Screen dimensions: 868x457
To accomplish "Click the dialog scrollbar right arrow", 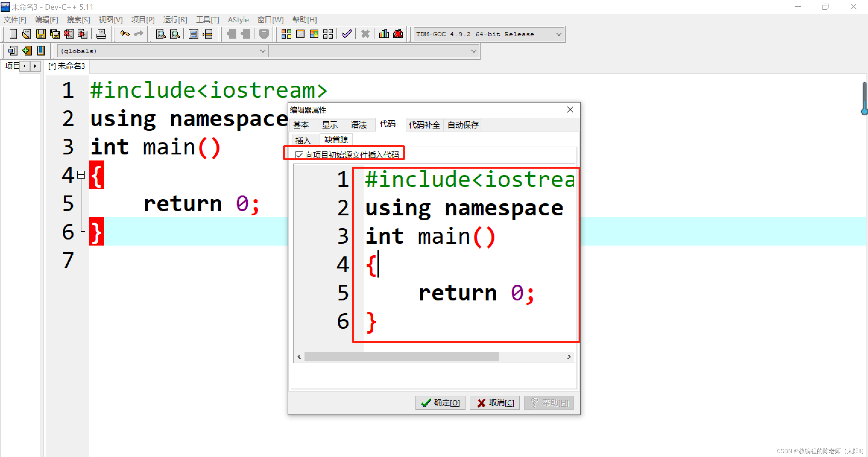I will coord(569,357).
